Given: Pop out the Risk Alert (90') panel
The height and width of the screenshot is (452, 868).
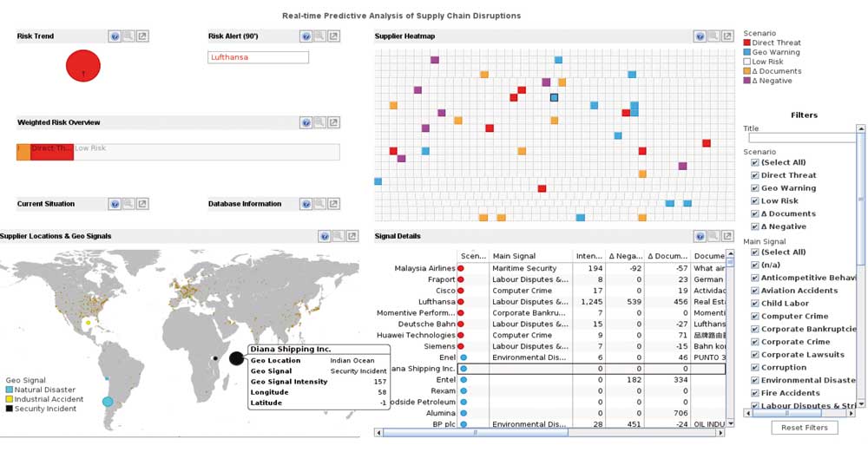Looking at the screenshot, I should pyautogui.click(x=334, y=36).
